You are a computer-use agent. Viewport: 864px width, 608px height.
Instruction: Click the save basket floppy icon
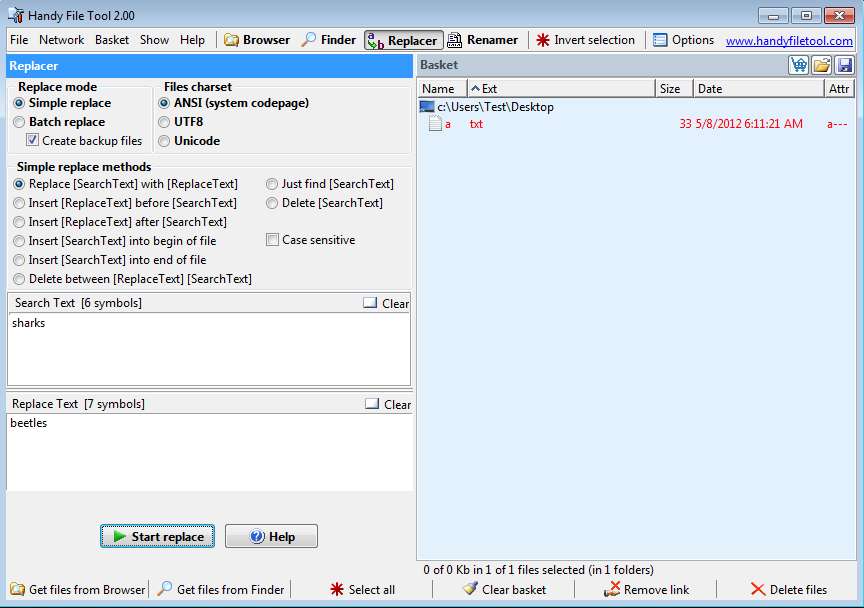coord(844,65)
